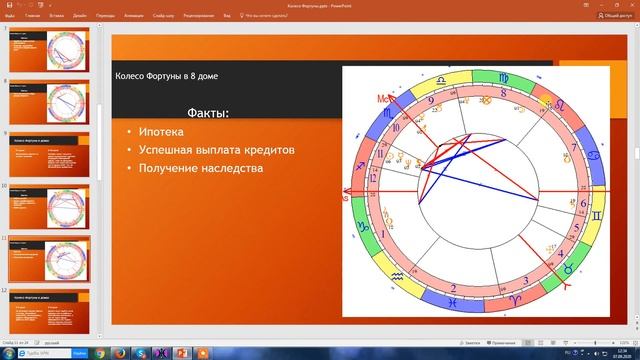Screen dimensions: 640x360
Task: Open orange recorder app in taskbar
Action: pos(203,353)
